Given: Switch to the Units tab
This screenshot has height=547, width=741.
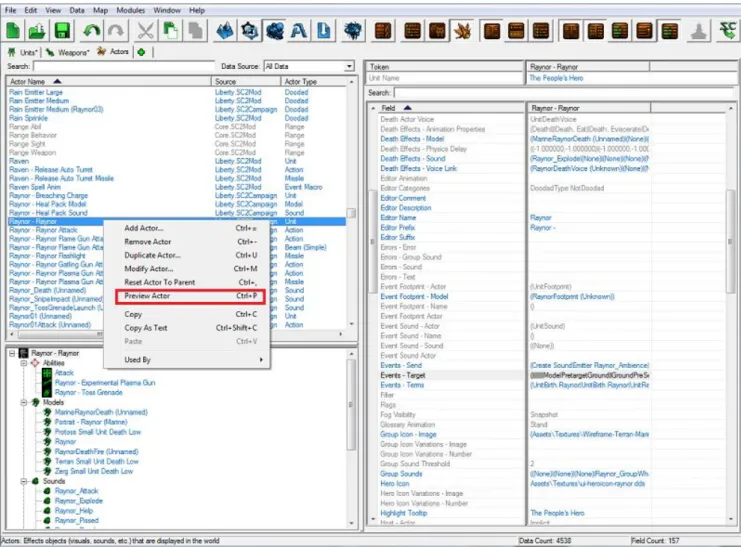Looking at the screenshot, I should point(24,52).
